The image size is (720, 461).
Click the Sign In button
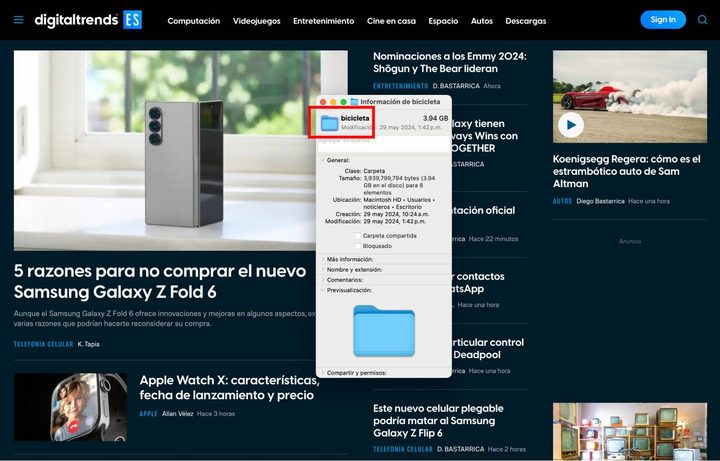[663, 20]
